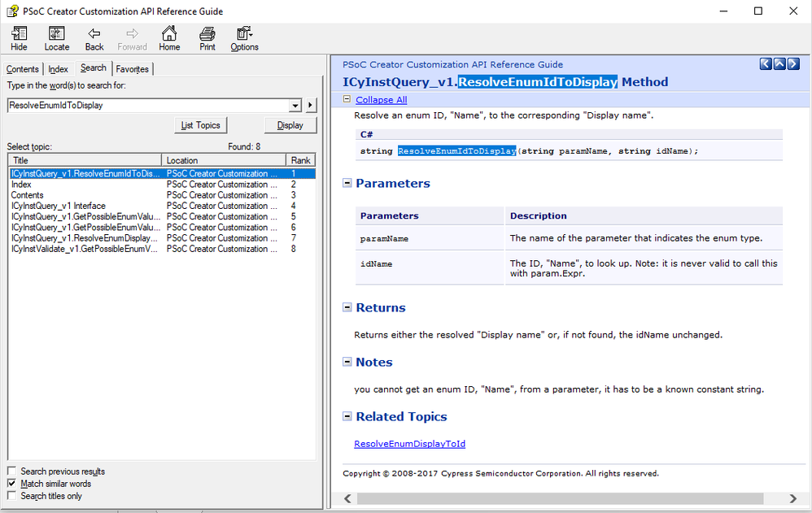Click highlighted ResolveEnumIdToDisplay in code signature
This screenshot has width=812, height=513.
[x=456, y=150]
